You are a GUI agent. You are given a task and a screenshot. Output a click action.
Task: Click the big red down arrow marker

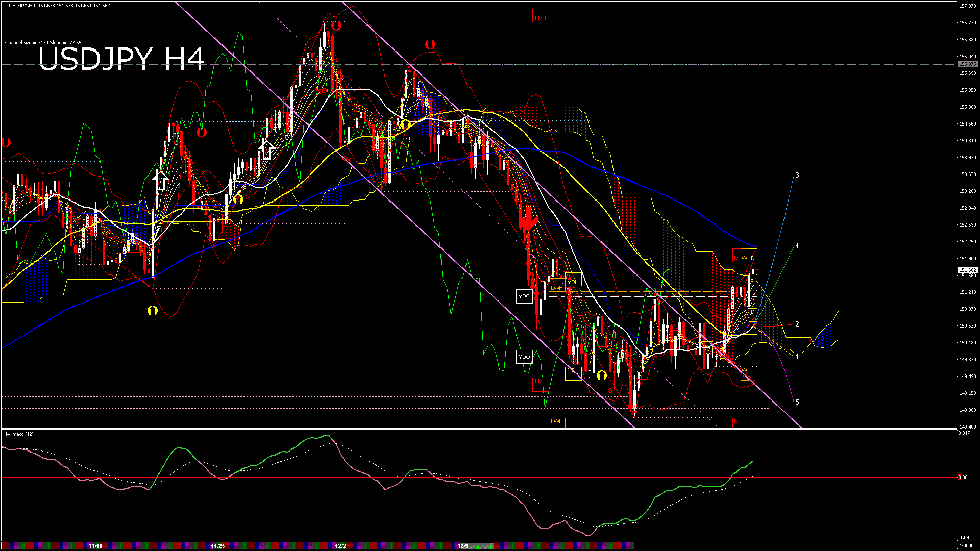click(528, 220)
